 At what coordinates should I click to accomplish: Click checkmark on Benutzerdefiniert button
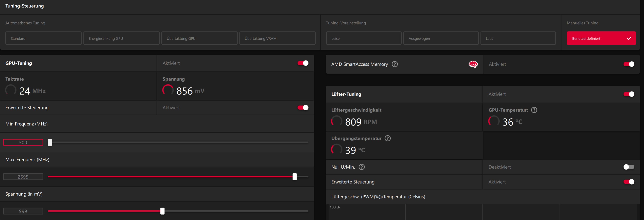tap(629, 38)
